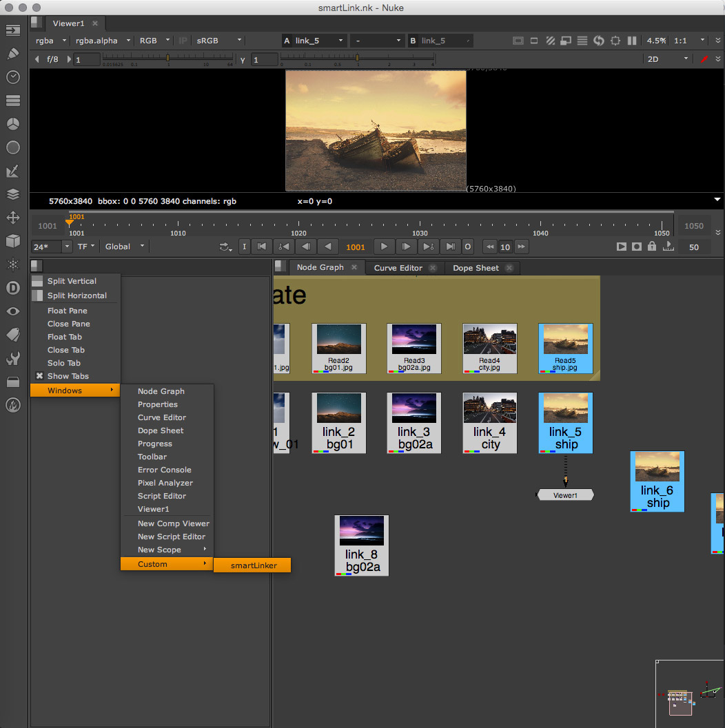Click the viewer pause update icon
Screen dimensions: 725x728
(x=631, y=41)
